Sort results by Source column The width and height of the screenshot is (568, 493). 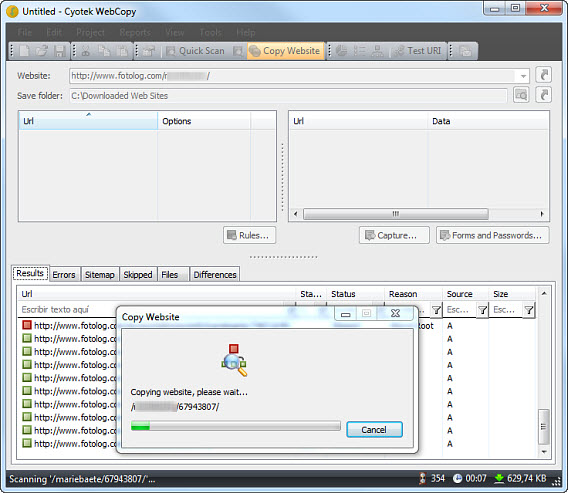click(x=465, y=294)
